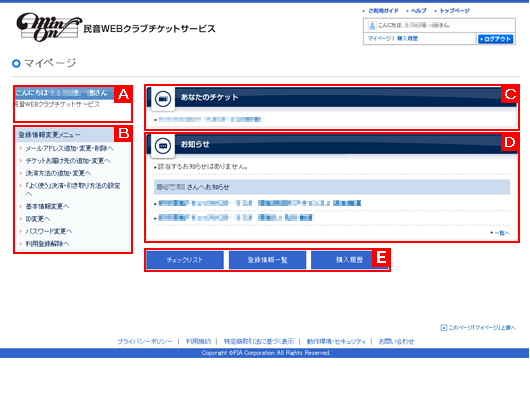The image size is (530, 415).
Task: Click the チェックリスト button
Action: (x=185, y=260)
